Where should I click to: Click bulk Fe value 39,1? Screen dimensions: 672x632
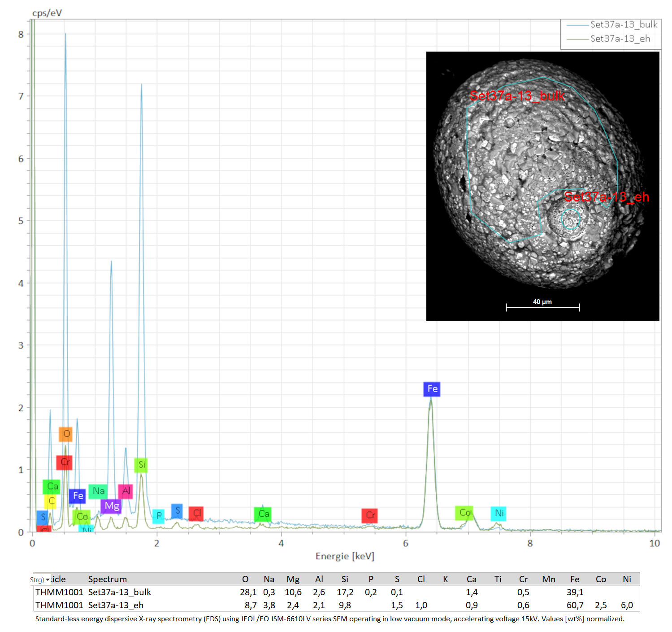(x=575, y=592)
